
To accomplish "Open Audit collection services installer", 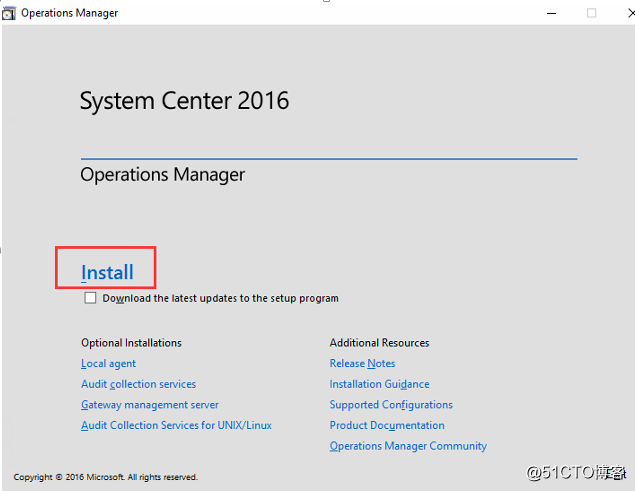I will click(138, 384).
